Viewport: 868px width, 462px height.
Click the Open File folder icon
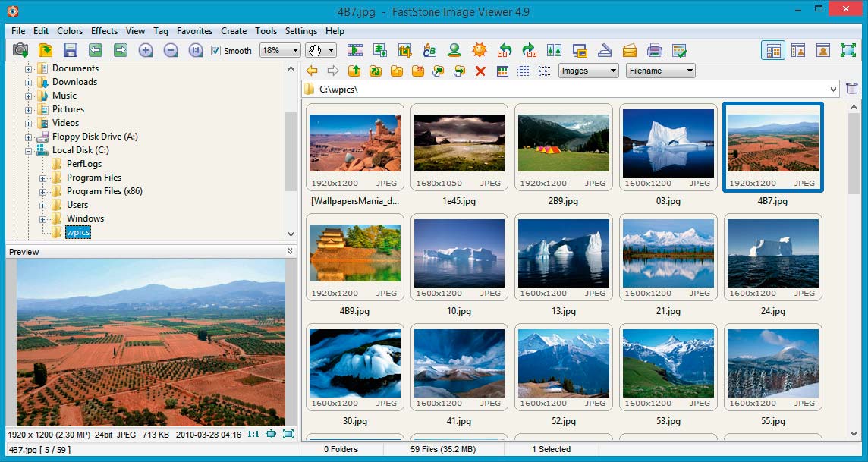click(x=46, y=50)
